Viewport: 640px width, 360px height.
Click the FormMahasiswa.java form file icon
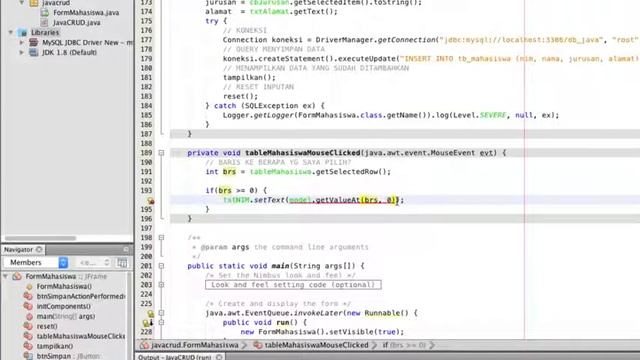45,13
